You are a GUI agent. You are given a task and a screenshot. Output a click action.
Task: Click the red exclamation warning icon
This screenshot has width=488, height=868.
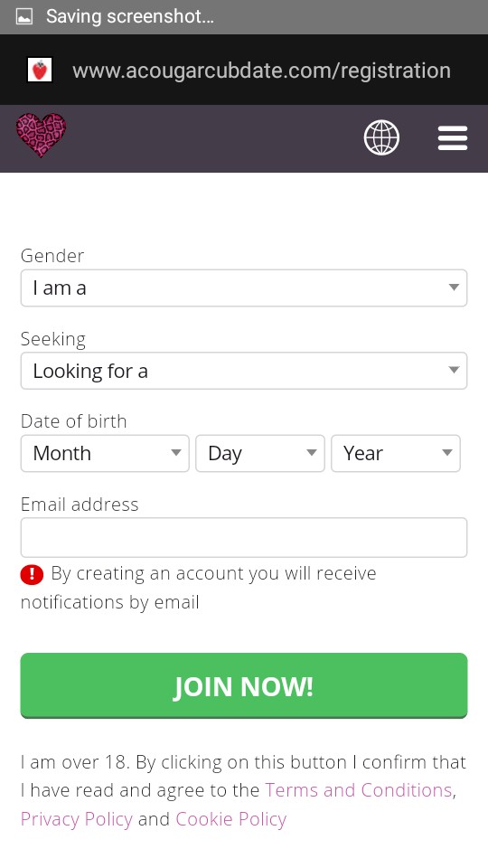coord(32,575)
